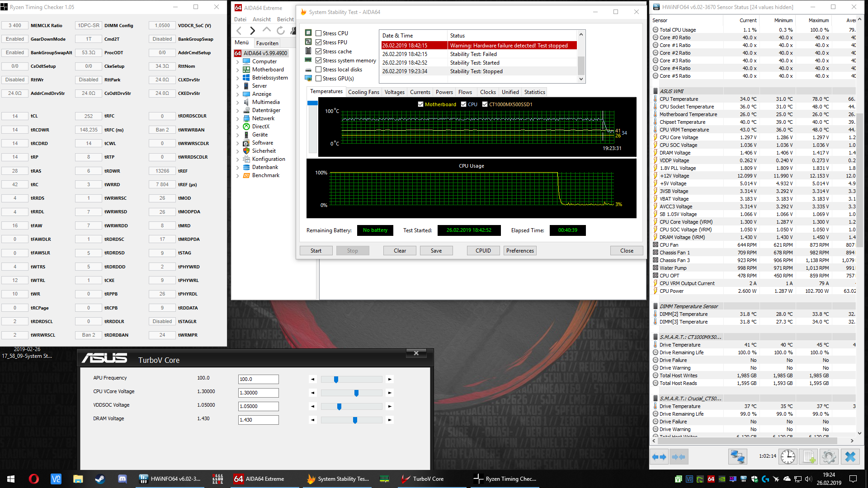Expand the Netzwerk tree node
Viewport: 868px width, 488px height.
238,119
